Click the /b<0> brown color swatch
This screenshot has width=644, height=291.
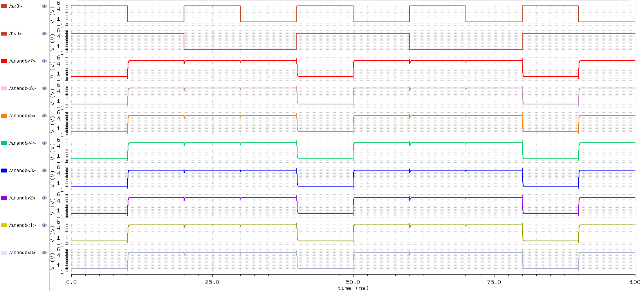[4, 34]
